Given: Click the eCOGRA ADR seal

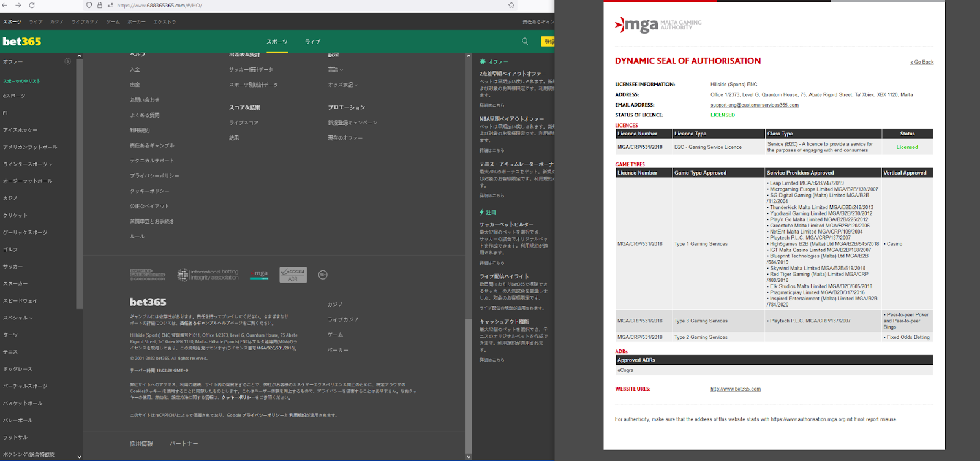Looking at the screenshot, I should 293,275.
